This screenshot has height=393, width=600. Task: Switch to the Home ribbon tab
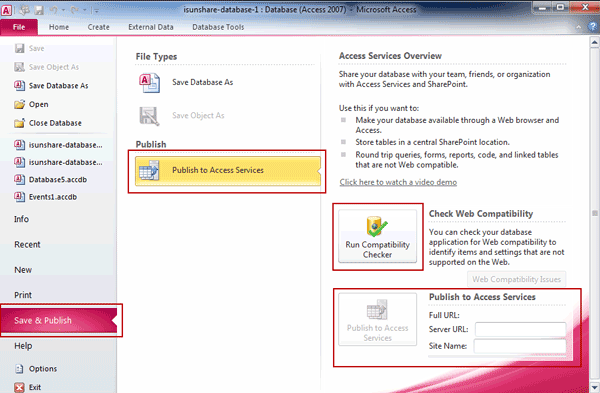click(59, 27)
